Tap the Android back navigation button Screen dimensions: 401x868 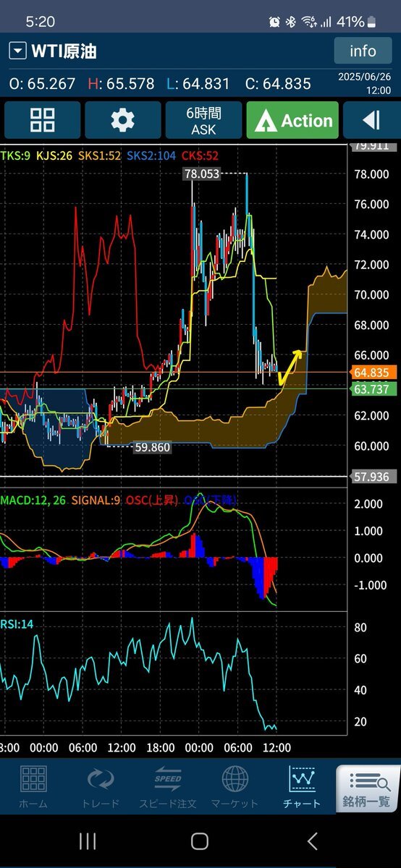coord(312,841)
